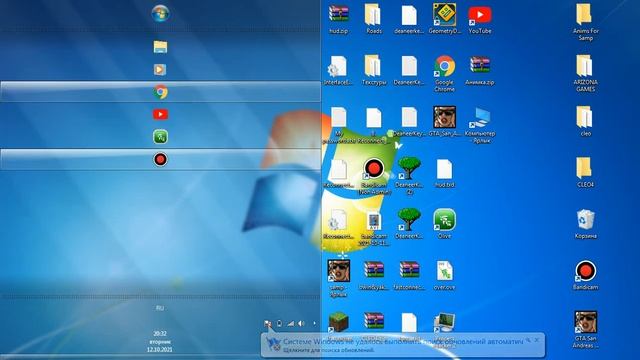Select the fastconnec... archive icon
The height and width of the screenshot is (360, 640).
[409, 275]
